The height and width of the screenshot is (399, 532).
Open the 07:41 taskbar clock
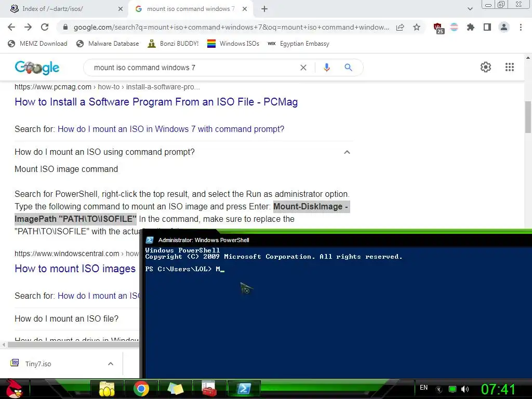pos(498,389)
